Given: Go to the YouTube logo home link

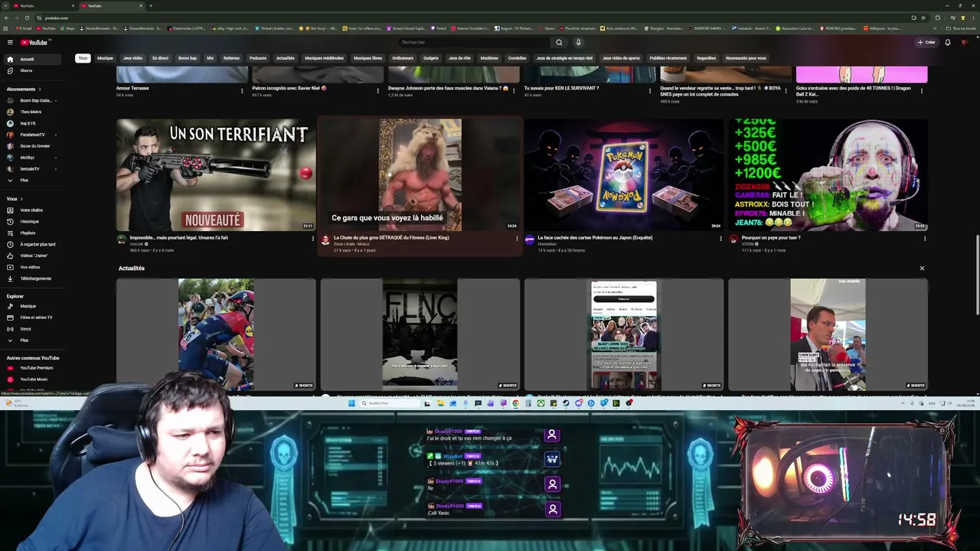Looking at the screenshot, I should [34, 42].
